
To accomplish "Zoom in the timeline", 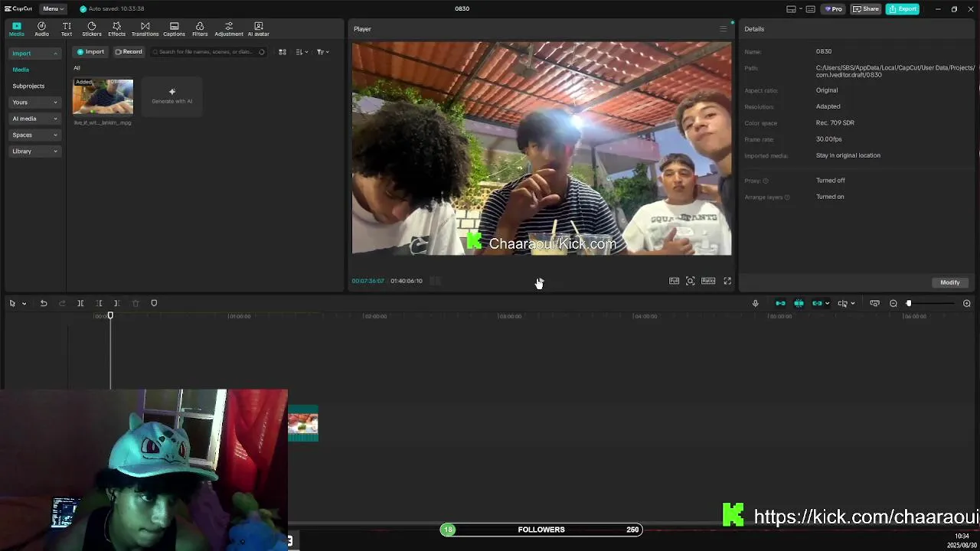I will point(966,304).
